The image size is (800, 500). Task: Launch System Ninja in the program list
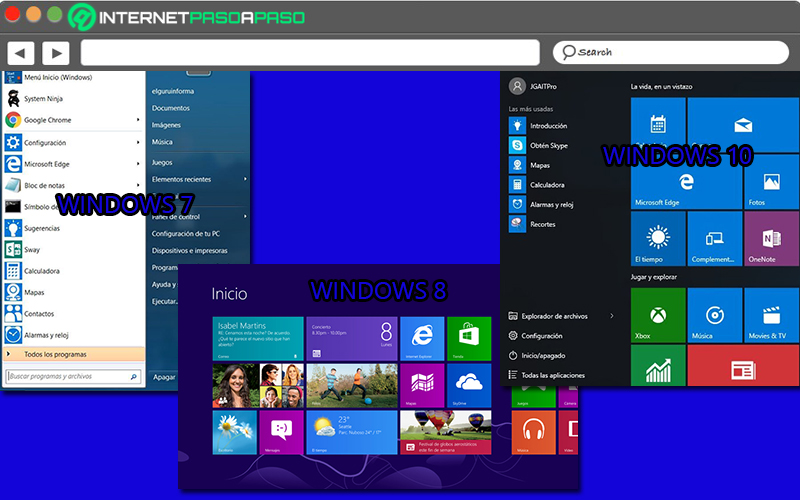(43, 99)
